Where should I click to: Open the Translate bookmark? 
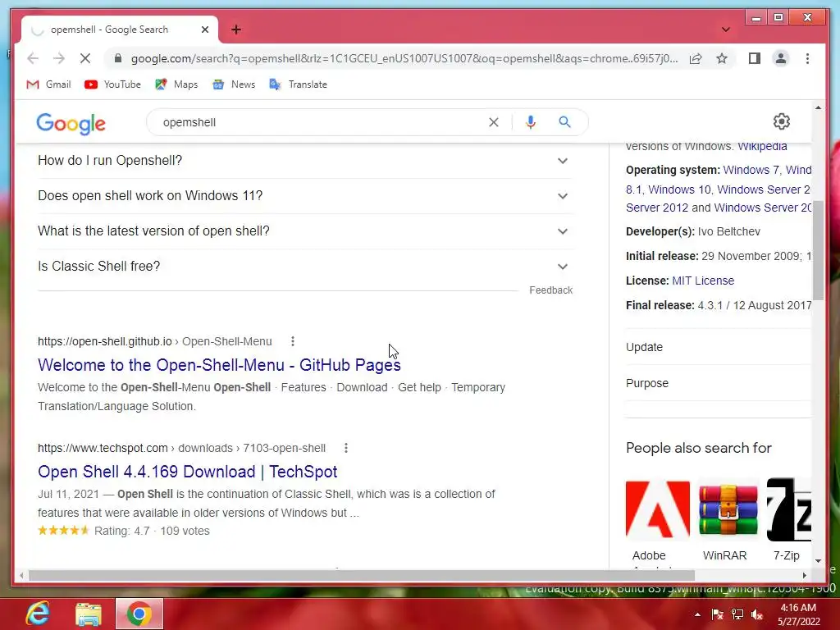[298, 84]
